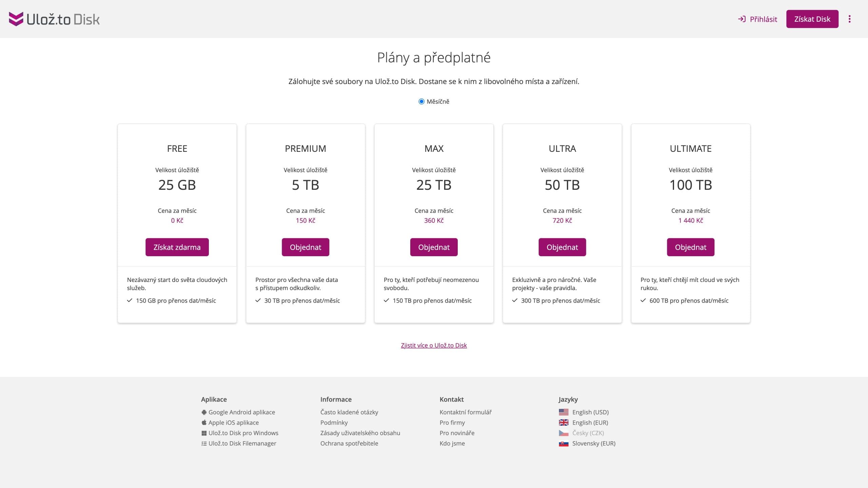Click the 150 GB pro přenos dat/měsíc feature

tap(176, 301)
